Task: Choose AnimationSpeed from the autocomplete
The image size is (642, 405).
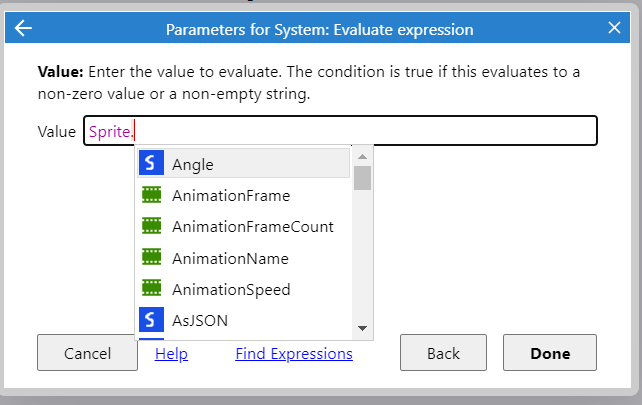Action: click(231, 290)
